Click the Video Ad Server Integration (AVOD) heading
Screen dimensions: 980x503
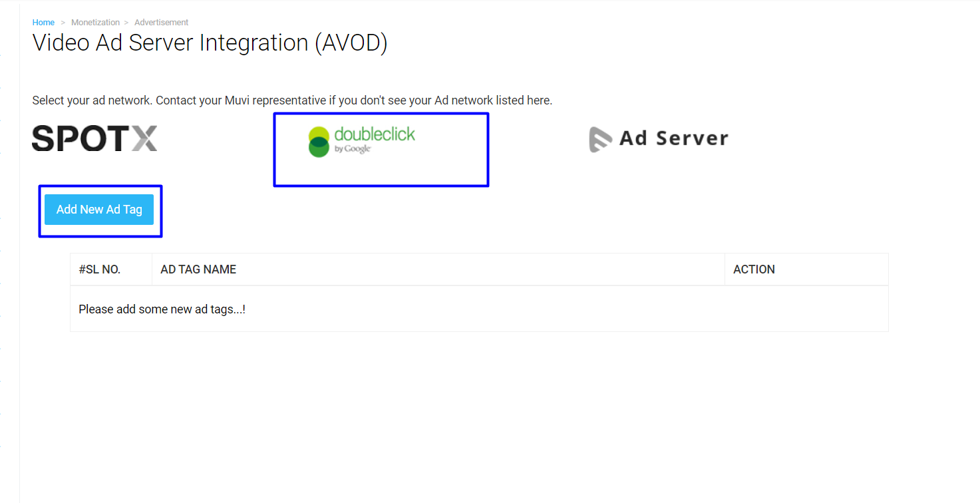pos(210,43)
